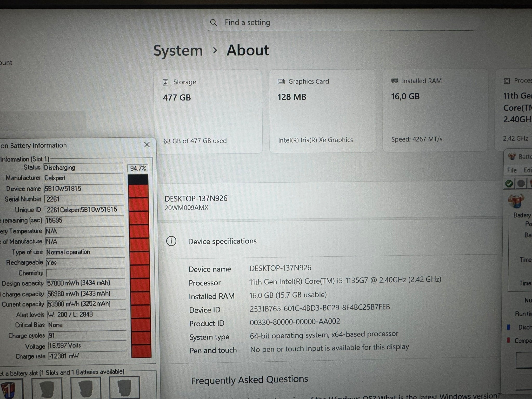
Task: Close the Battery Information dialog
Action: pyautogui.click(x=147, y=145)
